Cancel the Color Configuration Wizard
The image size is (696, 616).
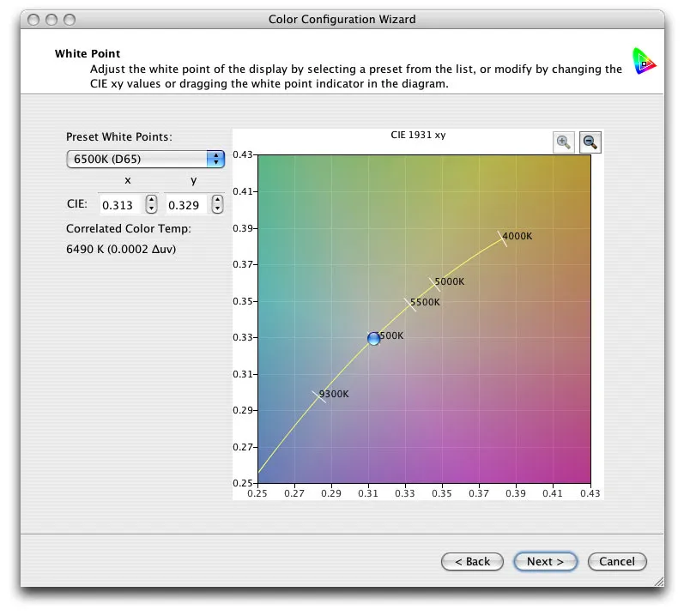point(617,561)
